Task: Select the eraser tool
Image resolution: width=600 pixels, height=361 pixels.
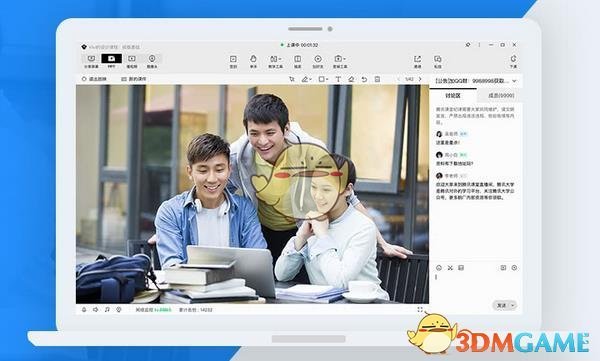Action: click(351, 79)
